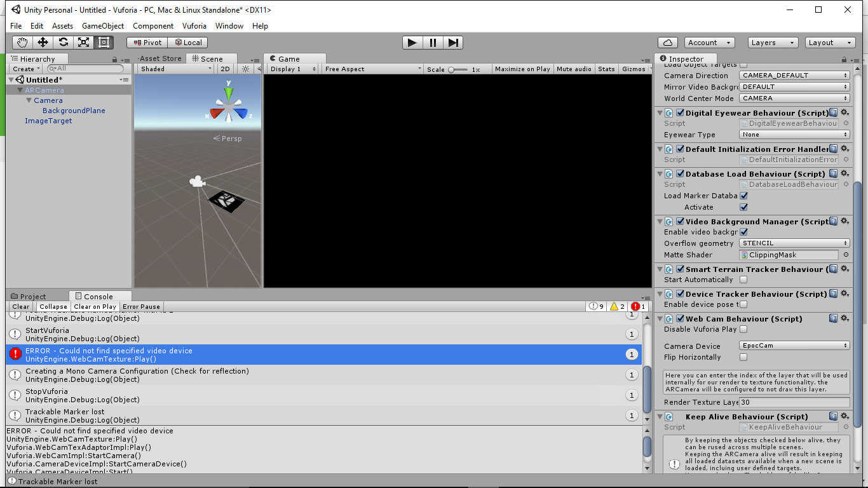Click the Play button

tap(412, 43)
